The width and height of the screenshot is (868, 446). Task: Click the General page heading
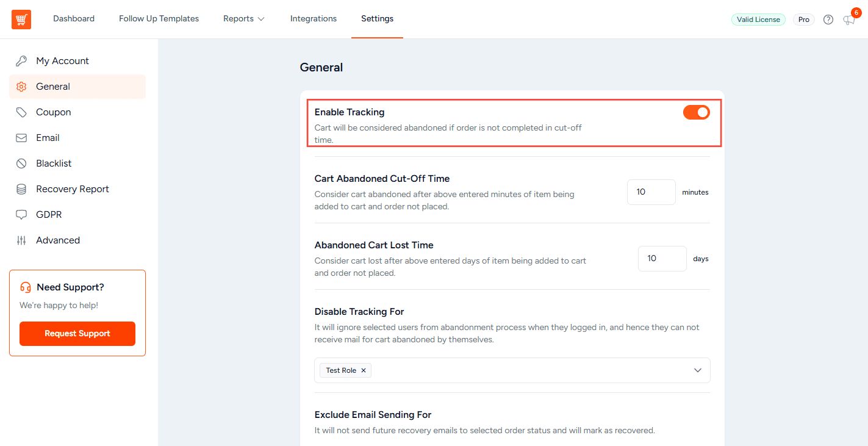tap(321, 68)
